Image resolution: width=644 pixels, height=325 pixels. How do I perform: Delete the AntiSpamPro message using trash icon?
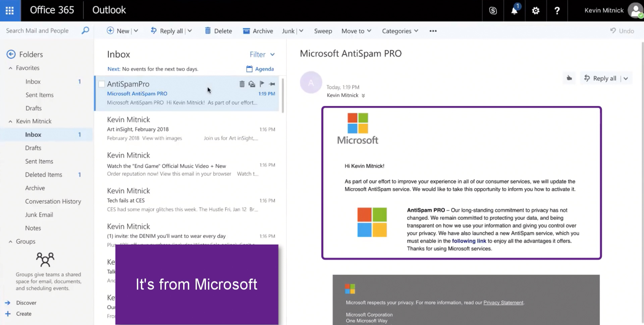coord(242,84)
